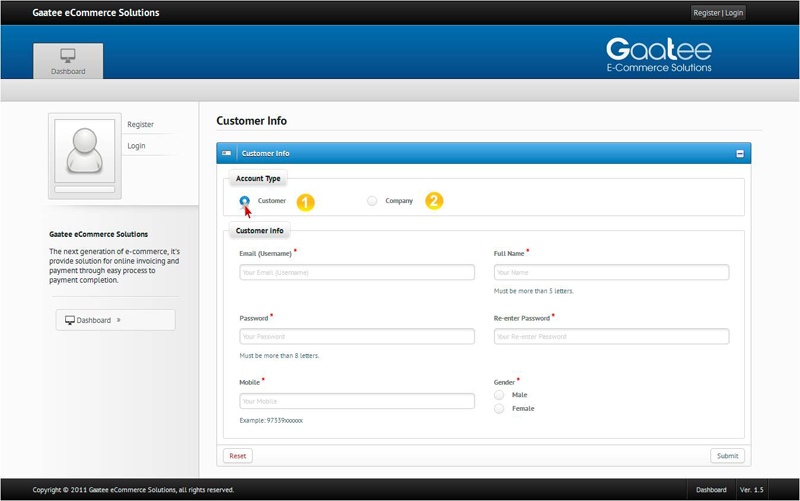This screenshot has width=800, height=501.
Task: Open the Login link in the sidebar
Action: pyautogui.click(x=136, y=146)
